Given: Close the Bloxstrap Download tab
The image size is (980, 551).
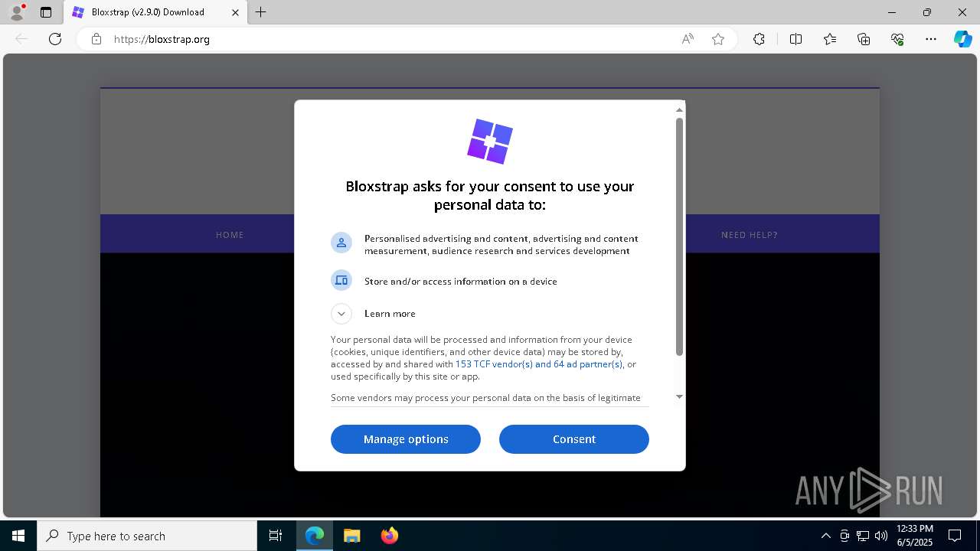Looking at the screenshot, I should tap(235, 12).
